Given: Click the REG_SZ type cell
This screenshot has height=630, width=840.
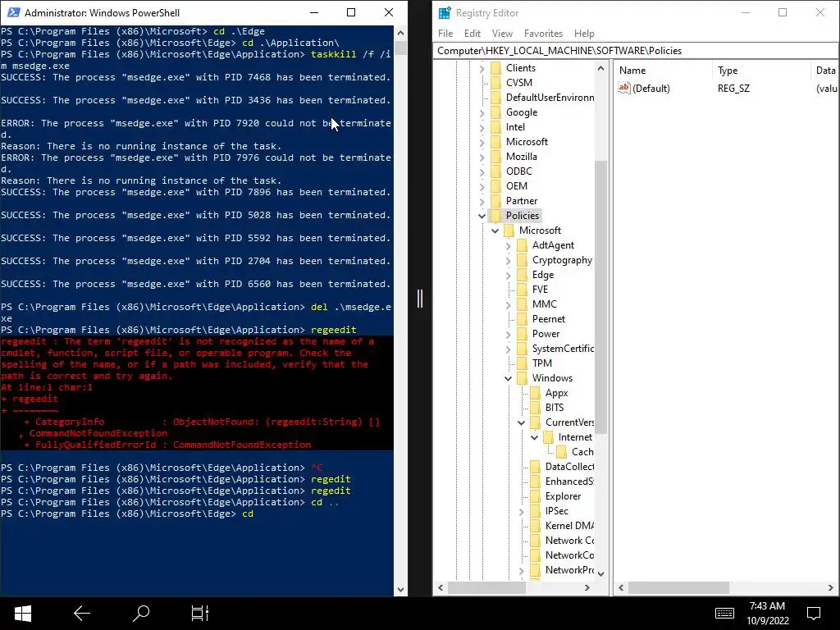Looking at the screenshot, I should point(733,89).
